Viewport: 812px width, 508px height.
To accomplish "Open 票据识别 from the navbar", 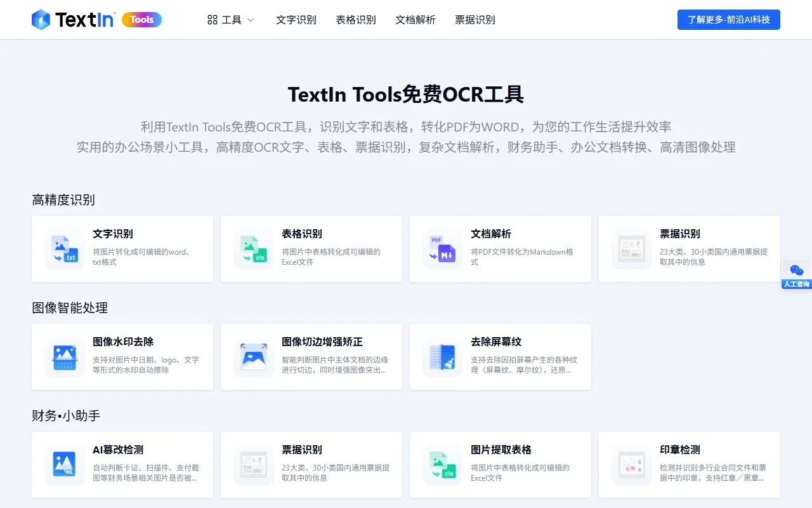I will (x=475, y=20).
